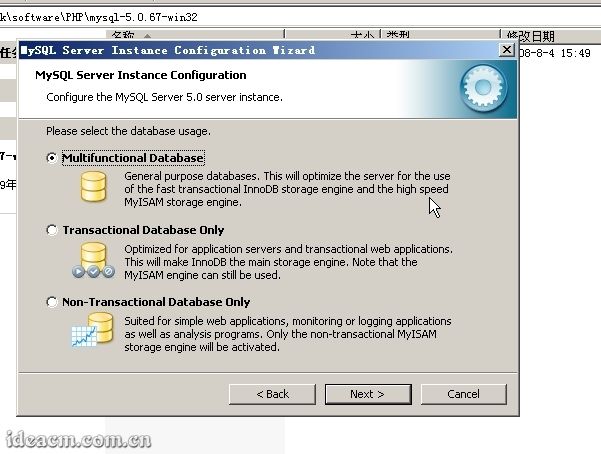
Task: Click the Non-Transactional Database Only label
Action: click(156, 302)
